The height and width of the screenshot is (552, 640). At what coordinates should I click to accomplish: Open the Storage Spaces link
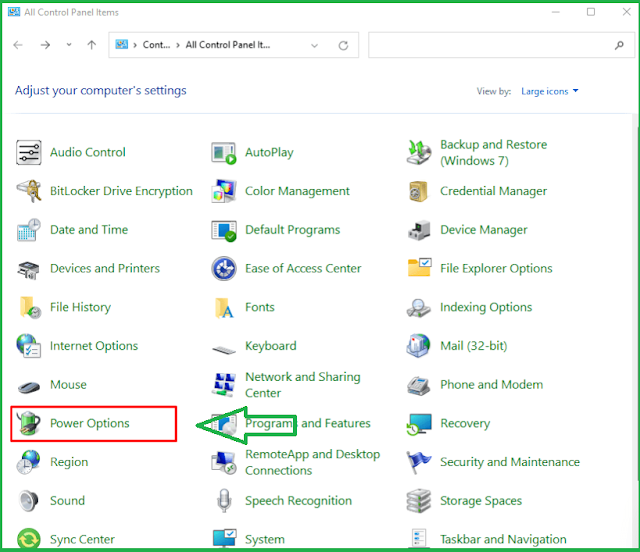tap(481, 501)
